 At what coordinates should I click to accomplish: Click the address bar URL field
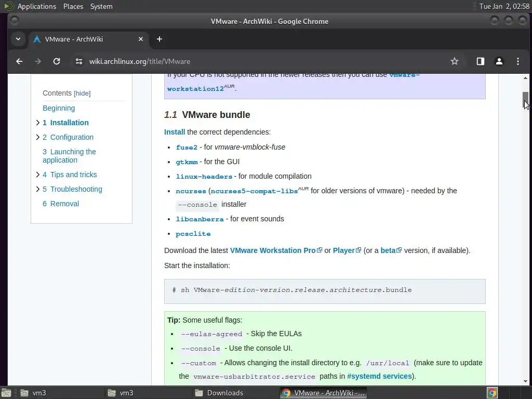click(x=264, y=61)
